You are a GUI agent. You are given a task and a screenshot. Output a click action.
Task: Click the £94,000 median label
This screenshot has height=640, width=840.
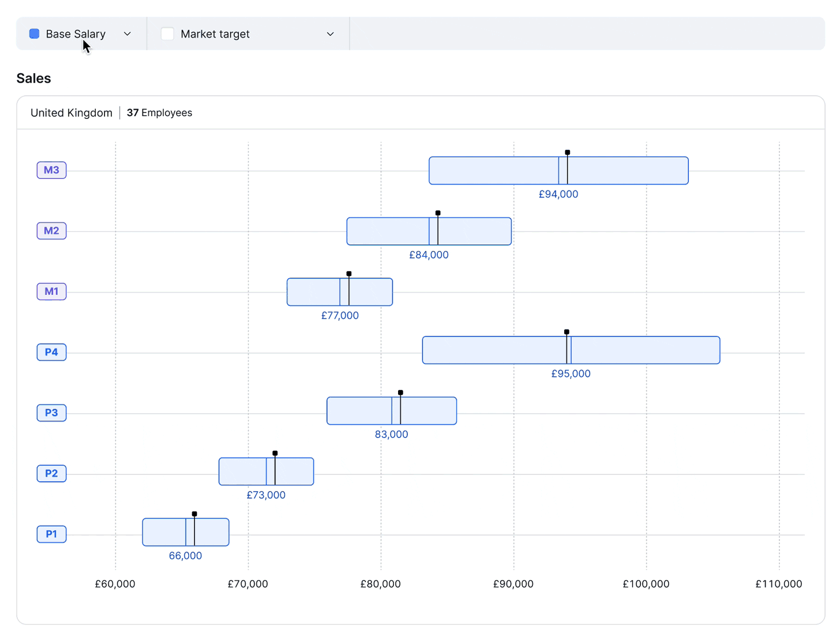coord(558,194)
